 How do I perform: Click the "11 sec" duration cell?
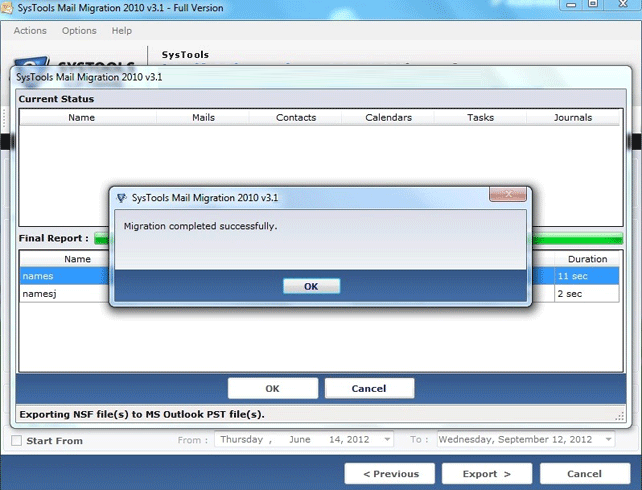587,276
